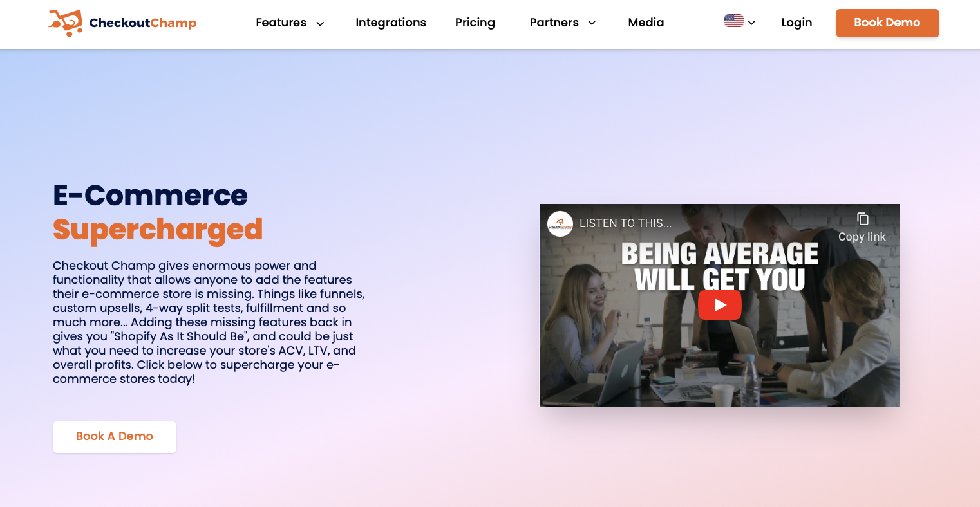Image resolution: width=980 pixels, height=507 pixels.
Task: Open the CheckoutChamp channel avatar in video
Action: pos(560,223)
